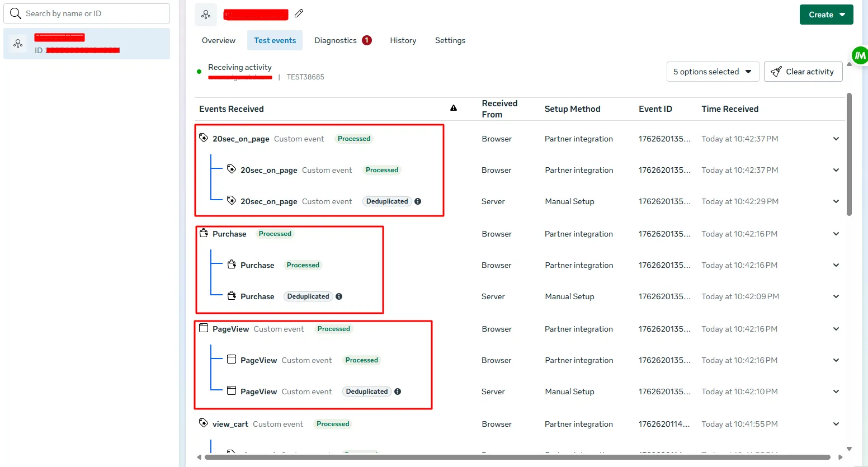Open the '5 options selected' dropdown

712,72
